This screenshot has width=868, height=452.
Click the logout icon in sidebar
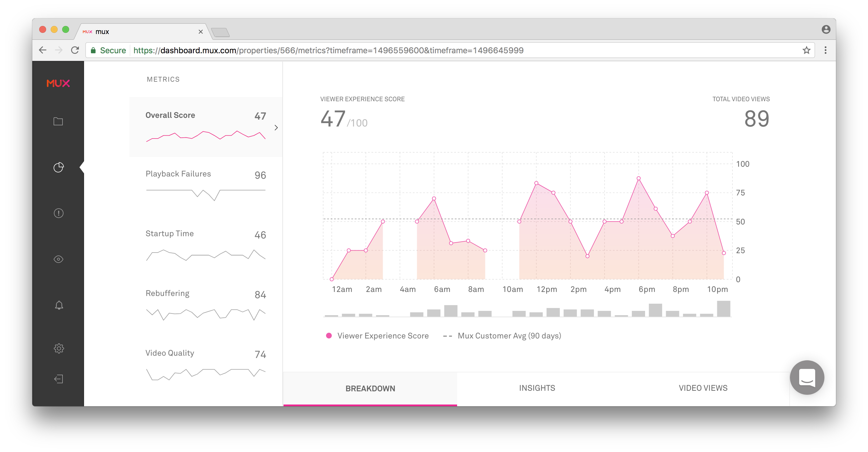pos(59,379)
